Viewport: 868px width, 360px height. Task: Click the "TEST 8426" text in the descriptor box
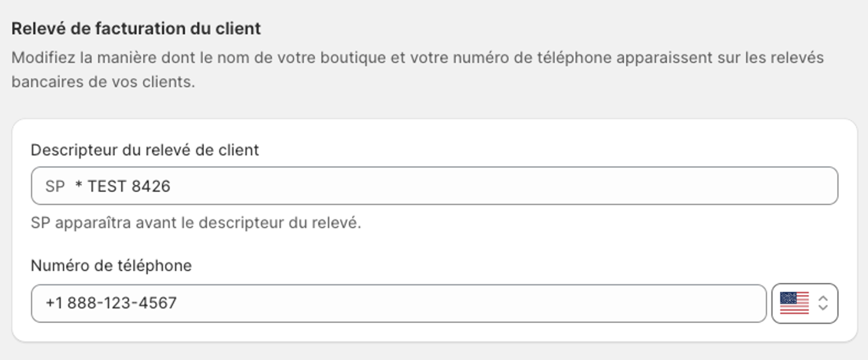click(129, 186)
